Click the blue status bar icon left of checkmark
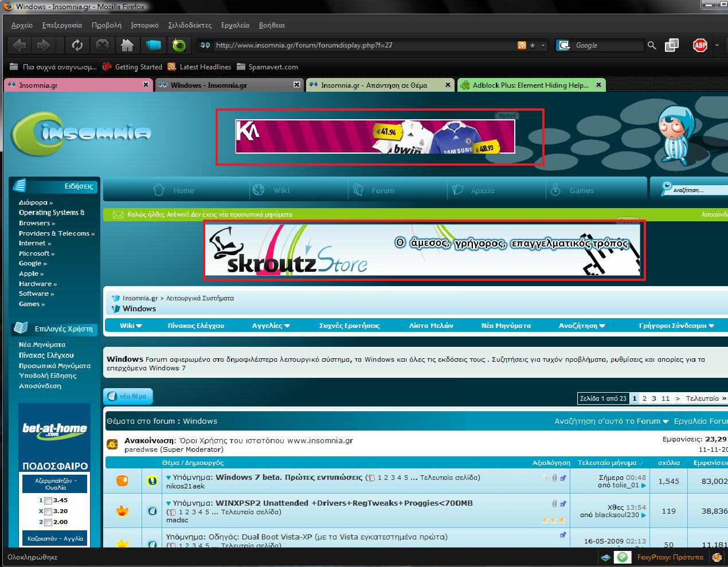This screenshot has height=567, width=728. click(605, 557)
